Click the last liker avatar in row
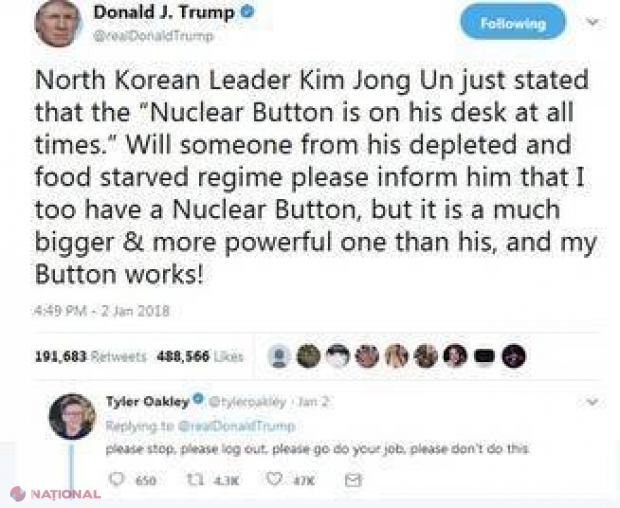The image size is (620, 508). click(514, 356)
